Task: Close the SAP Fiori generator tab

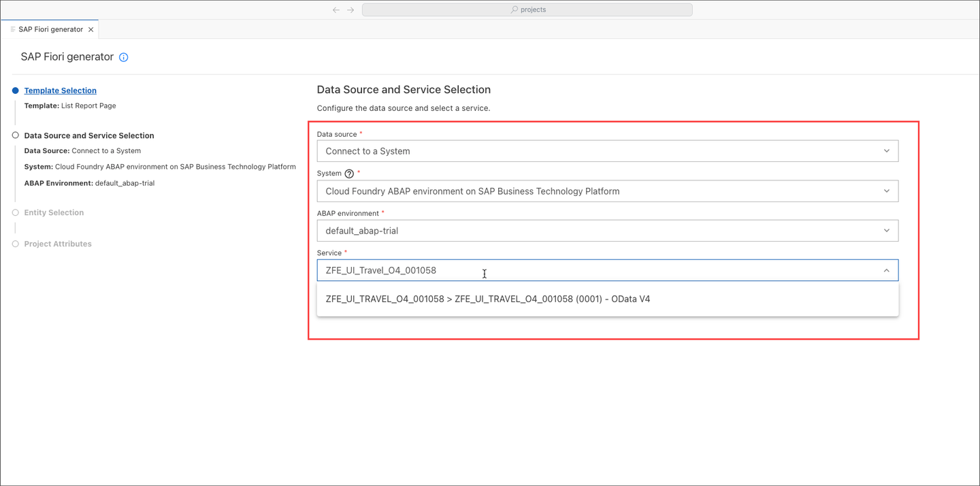Action: pos(91,29)
